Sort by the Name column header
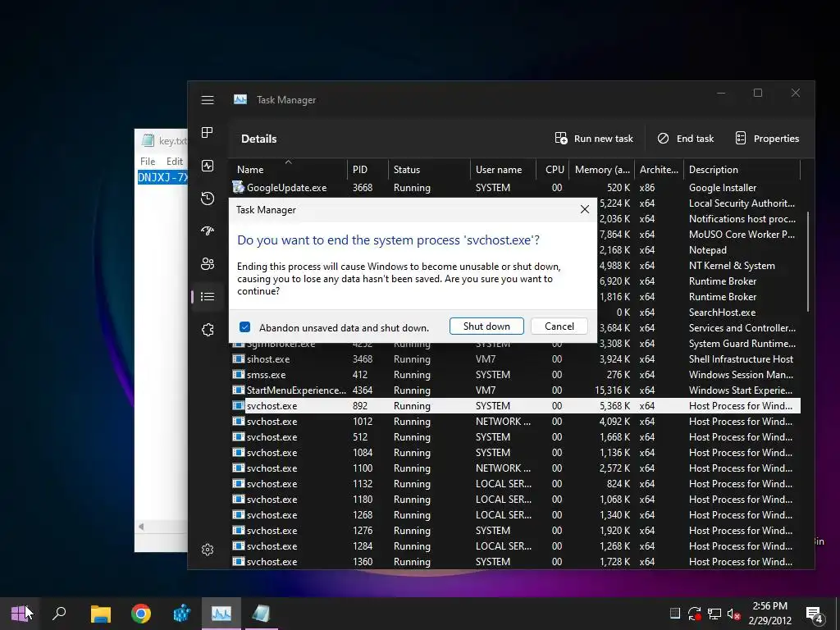The image size is (840, 630). (x=288, y=169)
